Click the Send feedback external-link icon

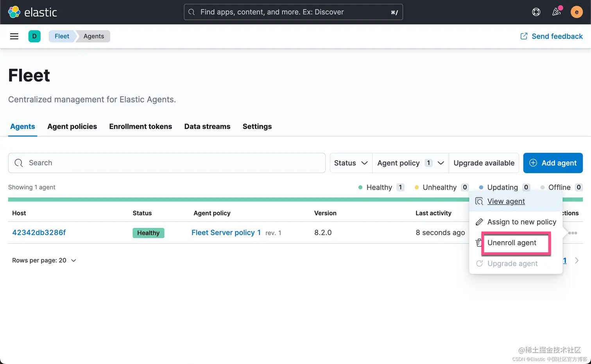[x=524, y=36]
